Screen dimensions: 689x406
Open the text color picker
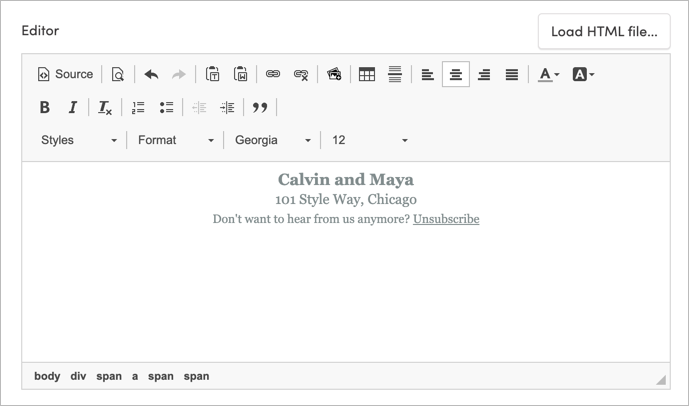coord(549,74)
